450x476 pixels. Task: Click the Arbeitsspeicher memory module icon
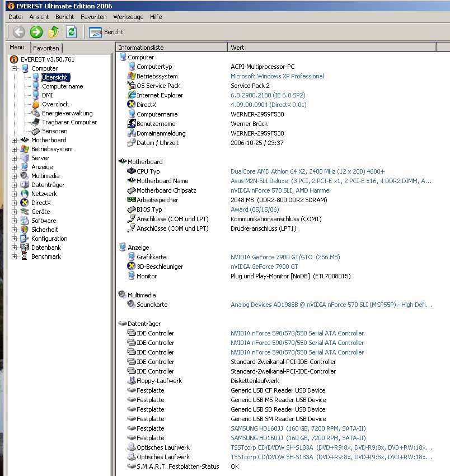coord(132,199)
